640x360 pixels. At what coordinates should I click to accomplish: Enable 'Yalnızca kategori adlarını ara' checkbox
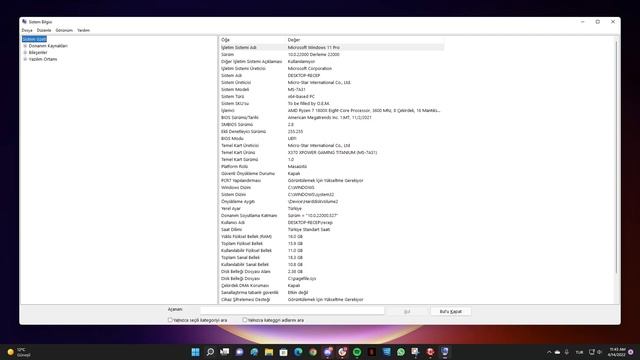pyautogui.click(x=245, y=320)
